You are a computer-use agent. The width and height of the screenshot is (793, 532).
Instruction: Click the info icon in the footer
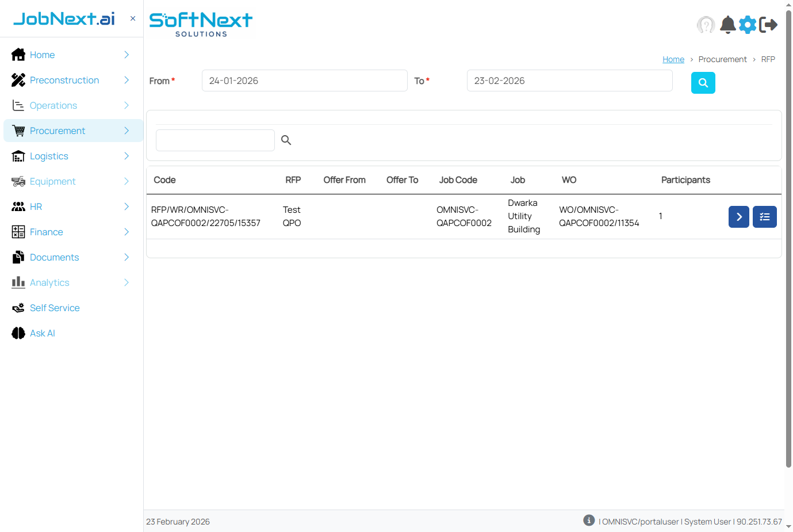[589, 520]
